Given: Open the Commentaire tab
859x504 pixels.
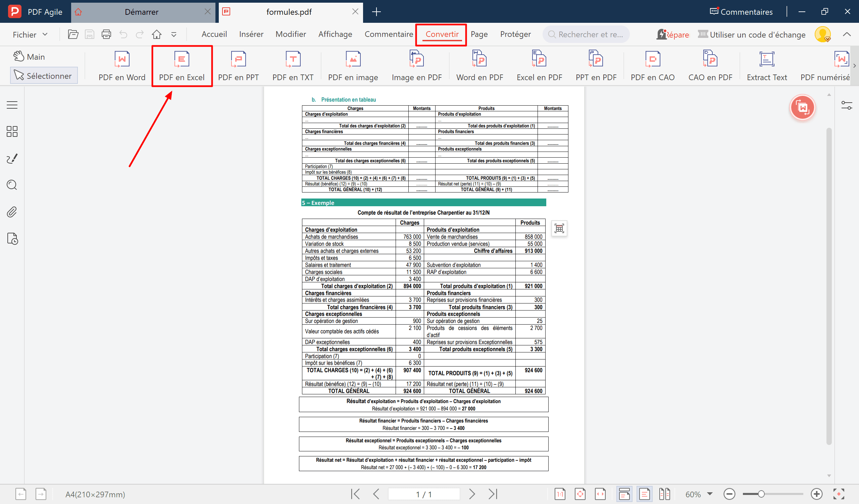Looking at the screenshot, I should coord(389,34).
